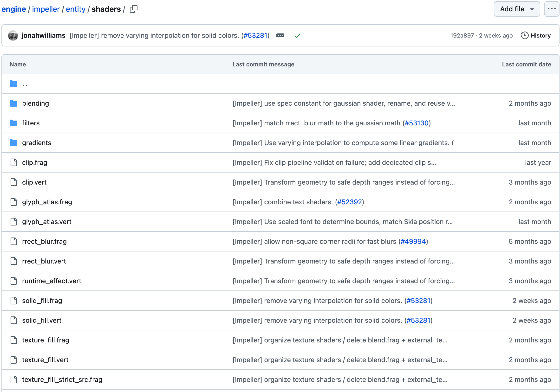Open the clip.frag file icon

tap(14, 163)
